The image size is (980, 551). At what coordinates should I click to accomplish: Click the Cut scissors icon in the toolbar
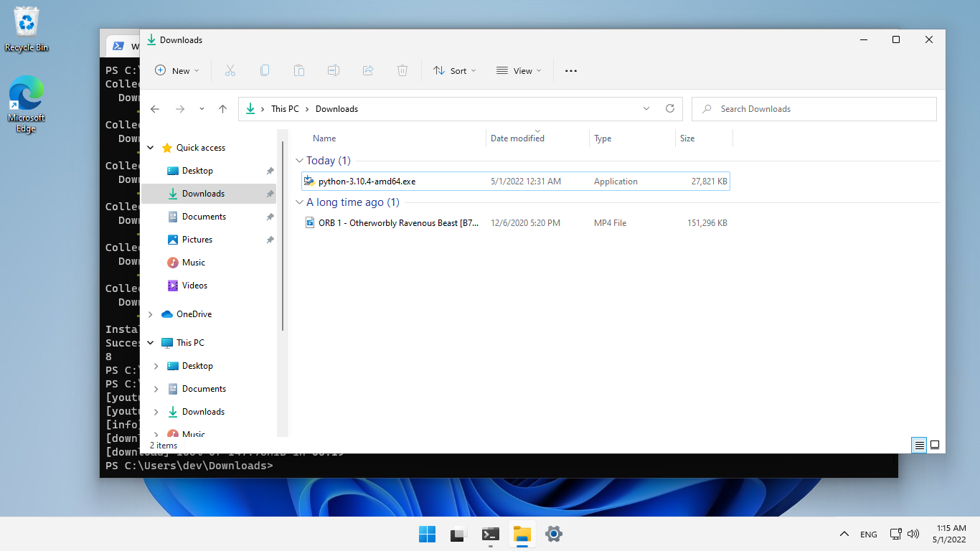(x=230, y=70)
